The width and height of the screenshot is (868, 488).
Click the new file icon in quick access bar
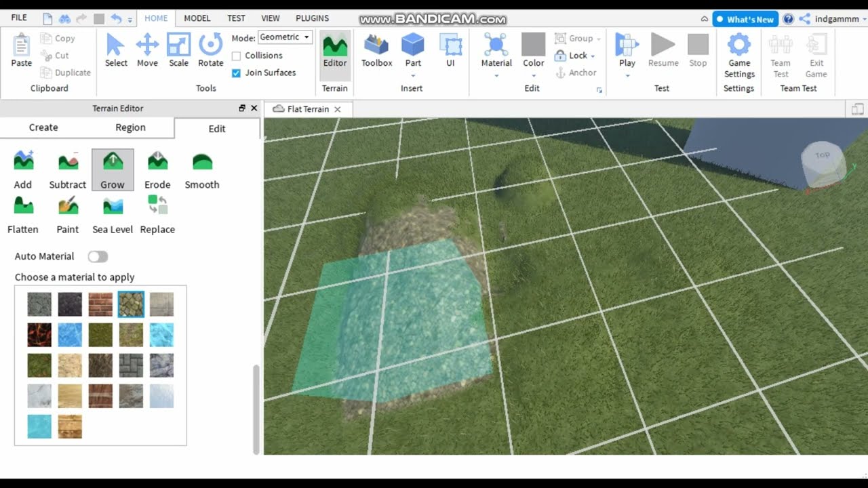(47, 19)
